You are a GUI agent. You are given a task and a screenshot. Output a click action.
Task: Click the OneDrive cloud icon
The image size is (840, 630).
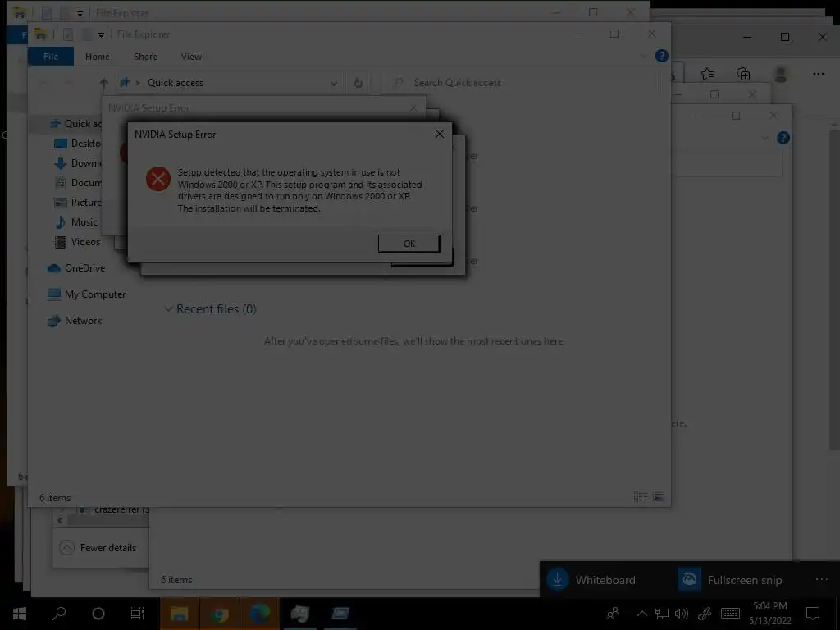(x=53, y=268)
